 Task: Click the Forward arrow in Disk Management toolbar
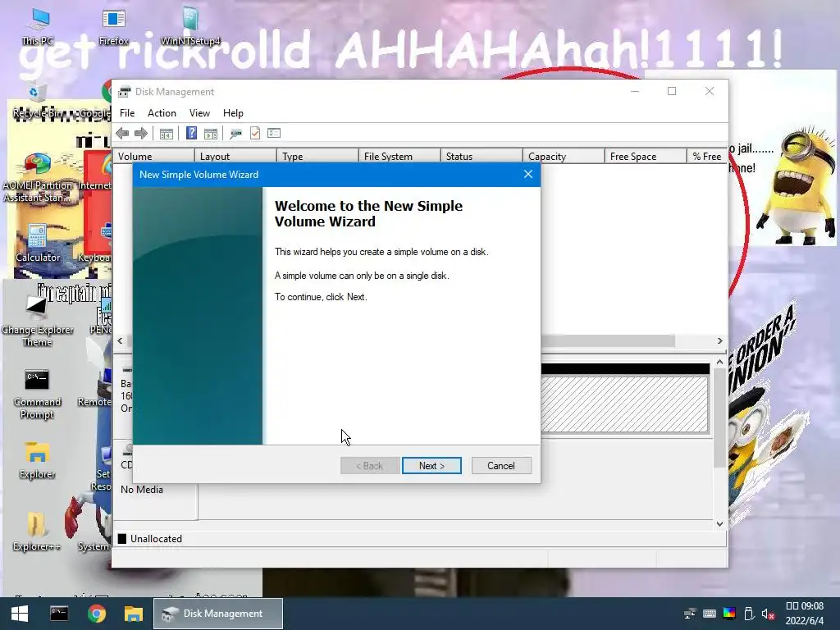[x=141, y=134]
